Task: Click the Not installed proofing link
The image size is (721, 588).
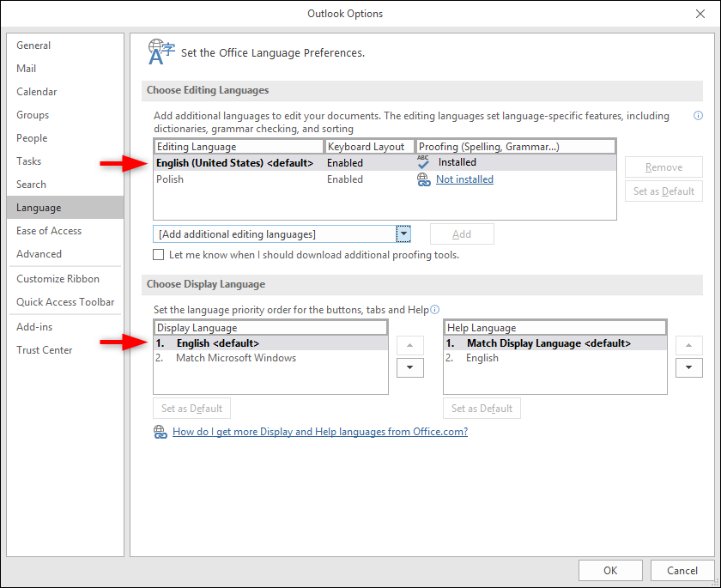Action: coord(464,179)
